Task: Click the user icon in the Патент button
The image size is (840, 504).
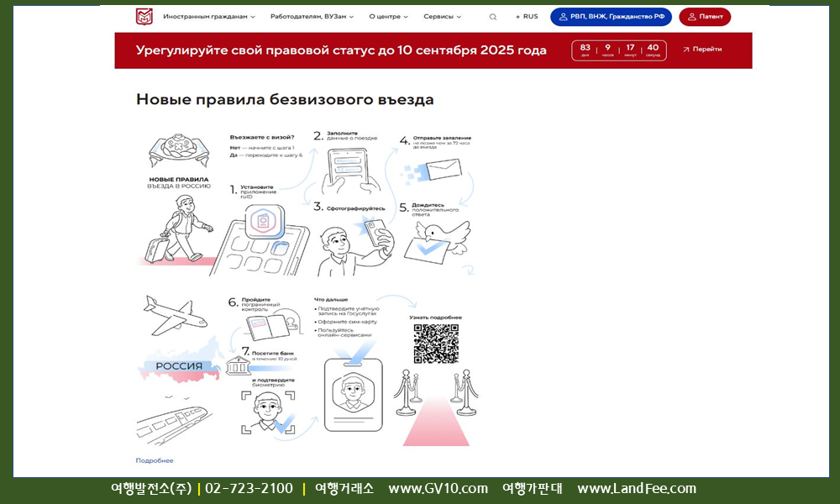Action: 691,17
